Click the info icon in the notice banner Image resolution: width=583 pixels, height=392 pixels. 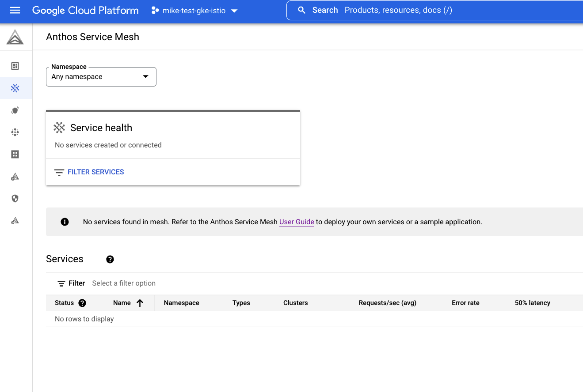pyautogui.click(x=65, y=222)
